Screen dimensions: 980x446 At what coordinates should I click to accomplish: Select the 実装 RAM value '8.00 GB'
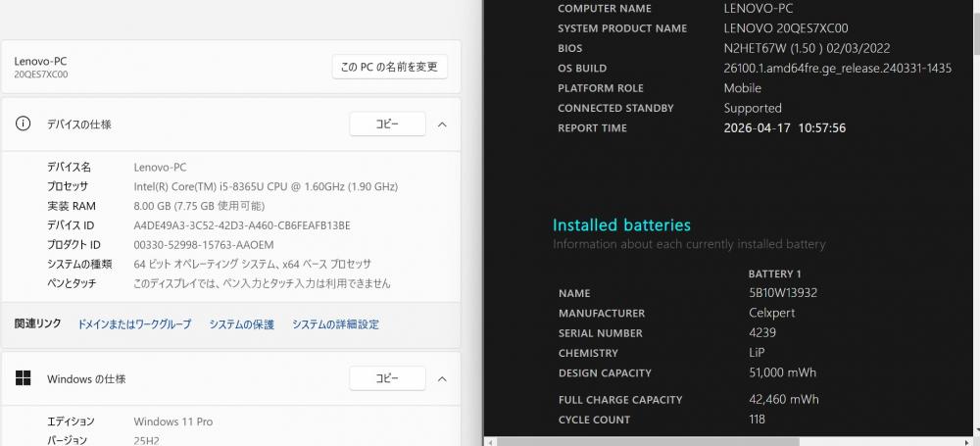click(153, 206)
